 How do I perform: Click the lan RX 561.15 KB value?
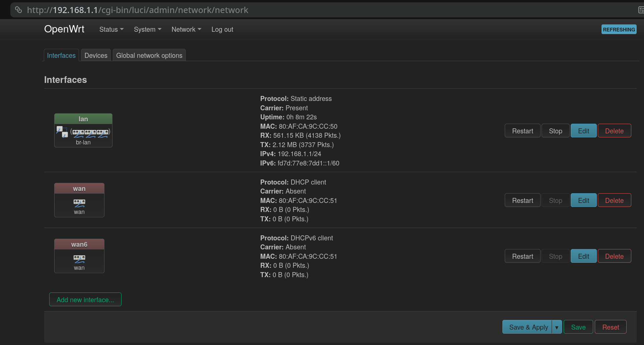[x=307, y=135]
